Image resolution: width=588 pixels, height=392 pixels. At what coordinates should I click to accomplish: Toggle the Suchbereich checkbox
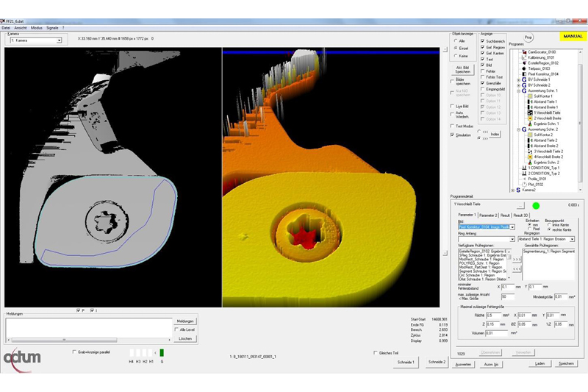[x=482, y=41]
